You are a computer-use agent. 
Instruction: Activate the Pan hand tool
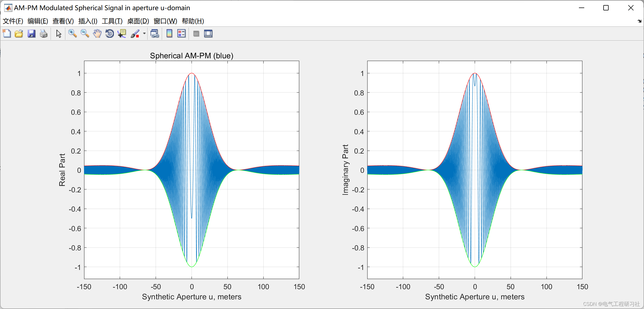(97, 34)
